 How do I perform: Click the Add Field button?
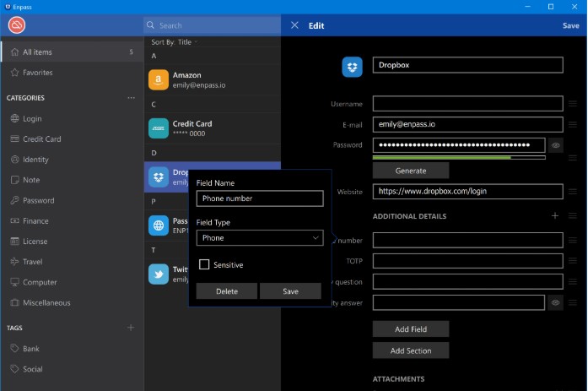(x=410, y=329)
